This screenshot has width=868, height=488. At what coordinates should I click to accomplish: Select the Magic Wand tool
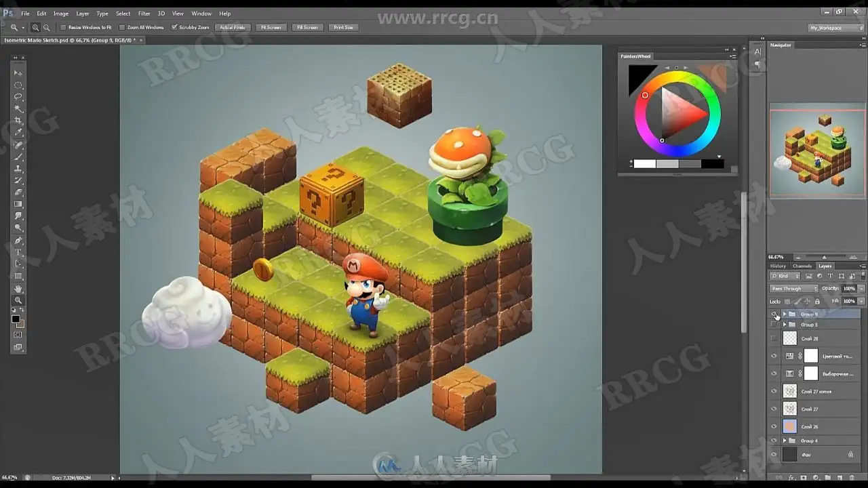pyautogui.click(x=18, y=108)
